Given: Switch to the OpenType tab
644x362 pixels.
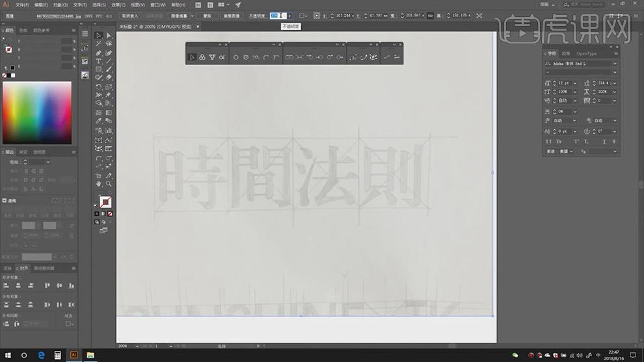Looking at the screenshot, I should tap(586, 53).
